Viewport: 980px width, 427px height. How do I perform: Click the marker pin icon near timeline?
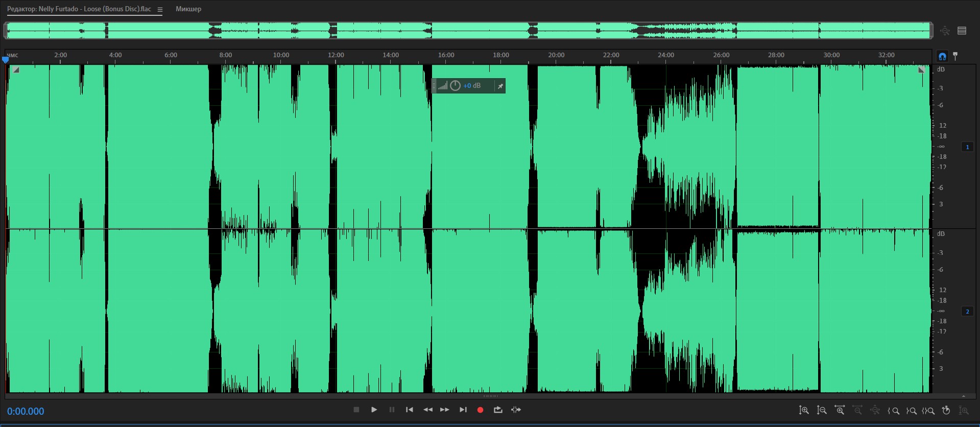pos(955,56)
